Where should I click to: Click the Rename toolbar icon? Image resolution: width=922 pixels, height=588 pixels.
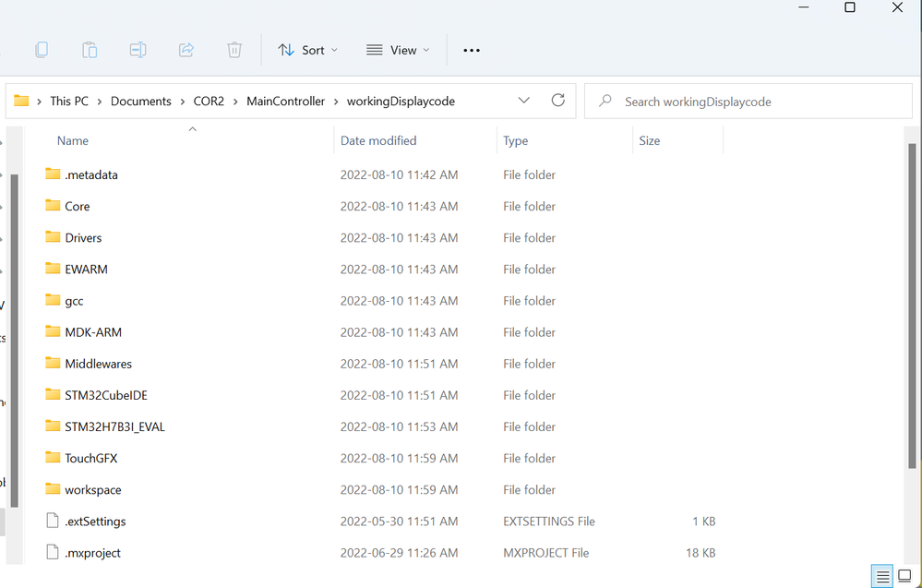click(138, 50)
